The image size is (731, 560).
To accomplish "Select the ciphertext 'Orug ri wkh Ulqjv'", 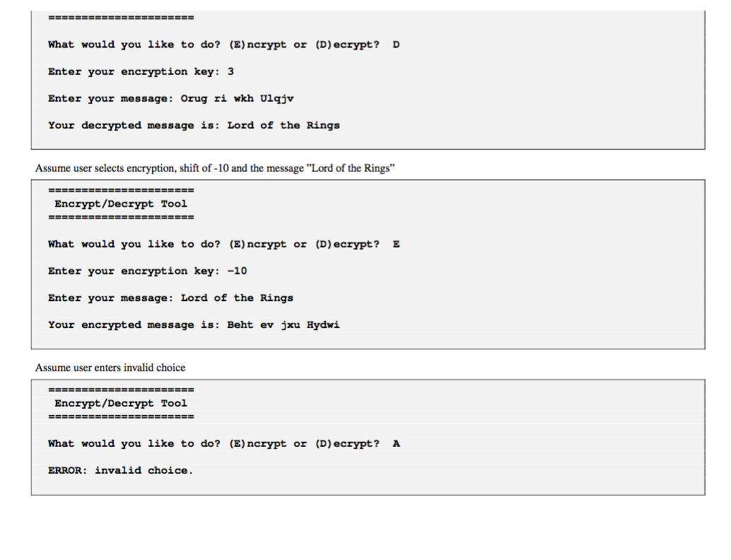I will coord(238,99).
